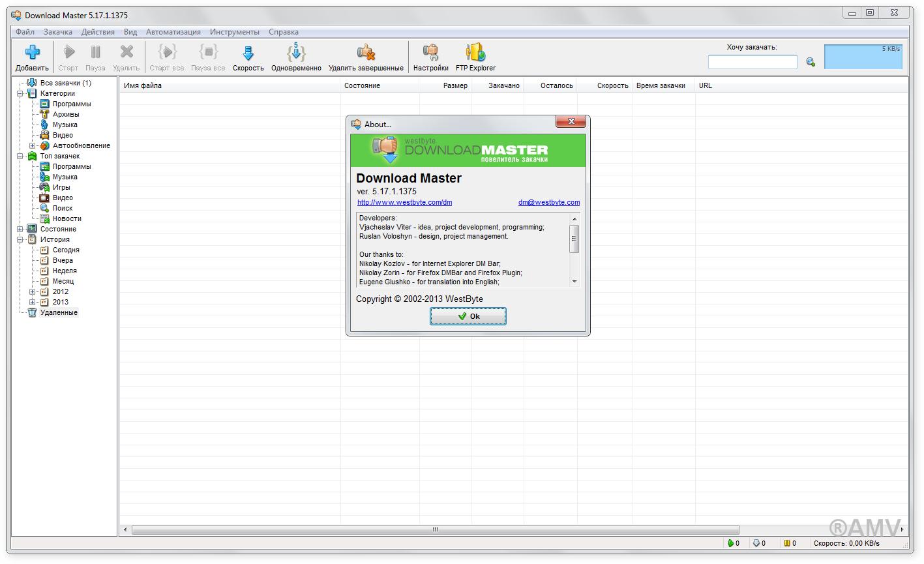The height and width of the screenshot is (564, 924).
Task: Select Удаленные trash item
Action: coord(59,312)
